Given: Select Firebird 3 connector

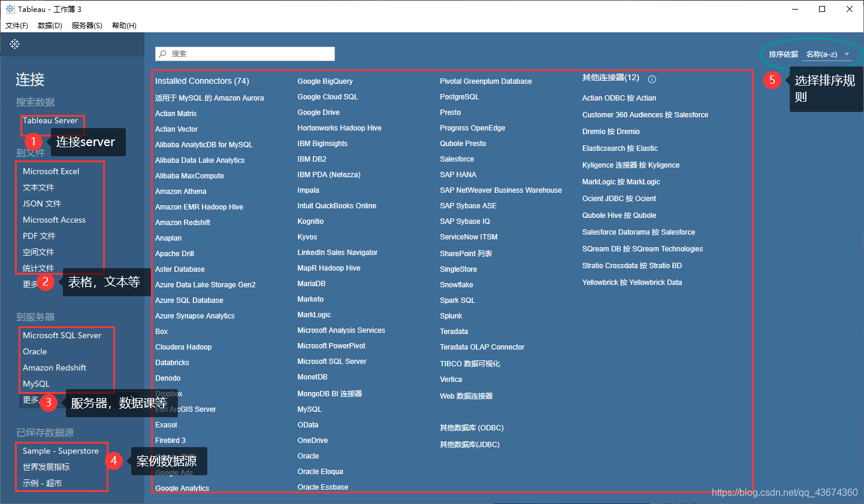Looking at the screenshot, I should pos(170,441).
